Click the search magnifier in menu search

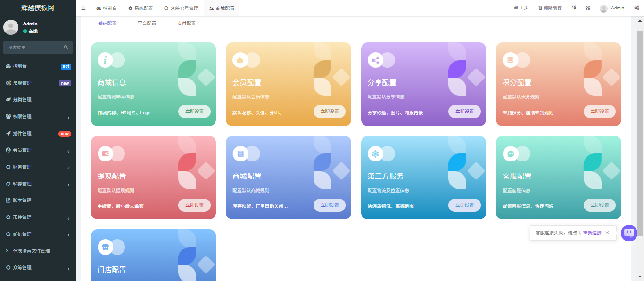point(66,48)
